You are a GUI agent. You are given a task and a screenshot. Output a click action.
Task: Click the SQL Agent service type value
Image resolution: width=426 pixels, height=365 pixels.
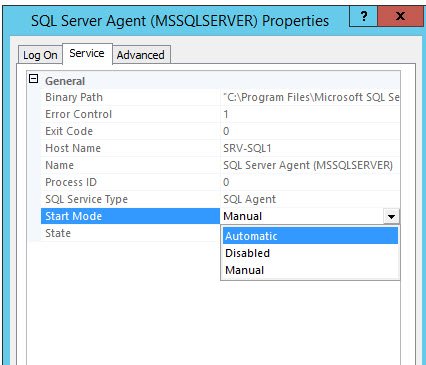[250, 199]
